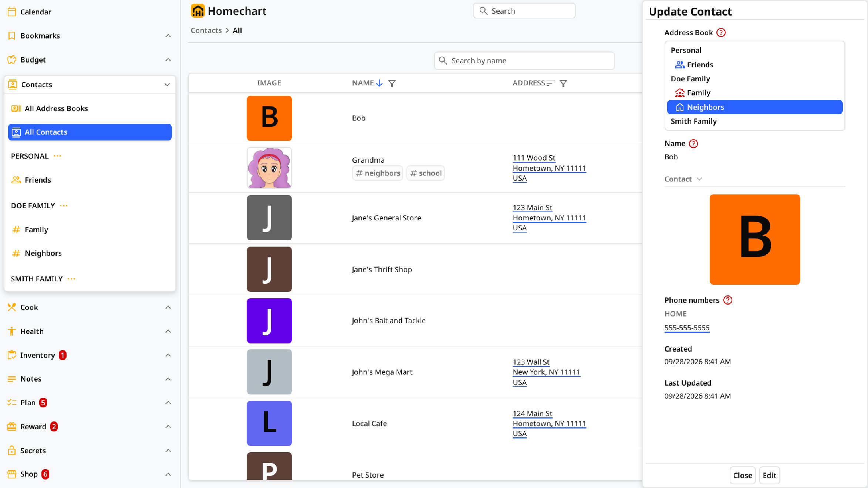Screen dimensions: 868x488
Task: Click Grandma's avatar picture
Action: point(269,168)
